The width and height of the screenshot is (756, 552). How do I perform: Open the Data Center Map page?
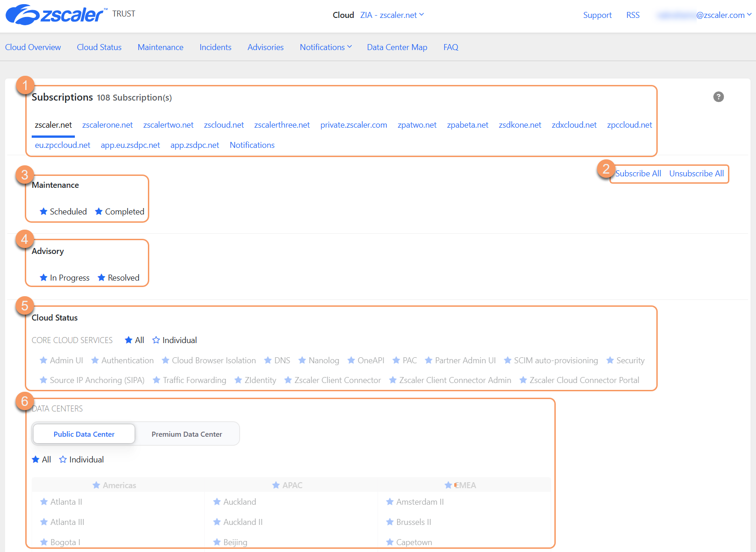click(x=397, y=47)
